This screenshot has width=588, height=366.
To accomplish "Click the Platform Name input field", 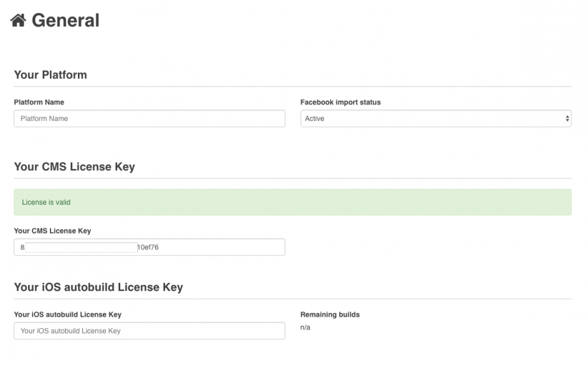I will tap(149, 118).
